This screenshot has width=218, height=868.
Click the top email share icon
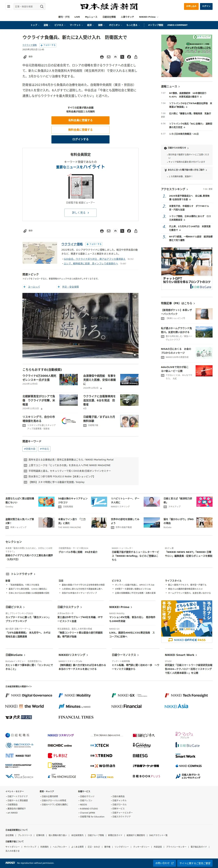point(108,57)
